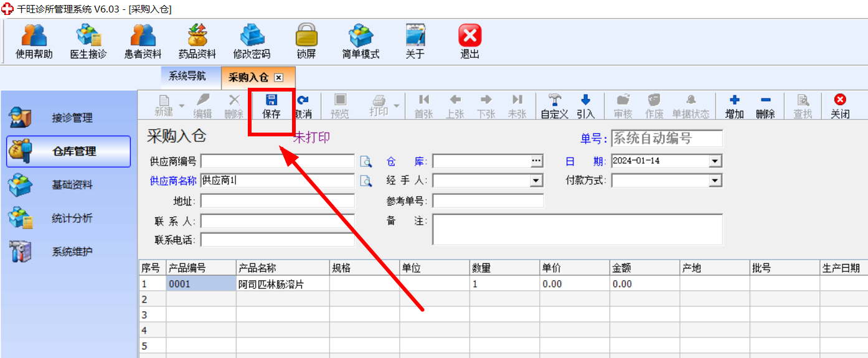The height and width of the screenshot is (358, 868).
Task: Click the 关闭 close toolbar button
Action: click(x=841, y=106)
